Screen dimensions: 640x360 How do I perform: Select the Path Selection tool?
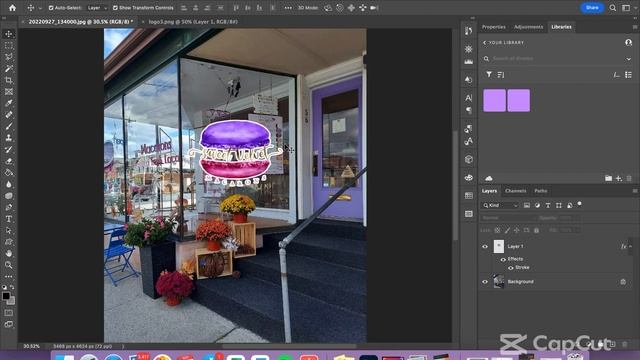(x=9, y=230)
